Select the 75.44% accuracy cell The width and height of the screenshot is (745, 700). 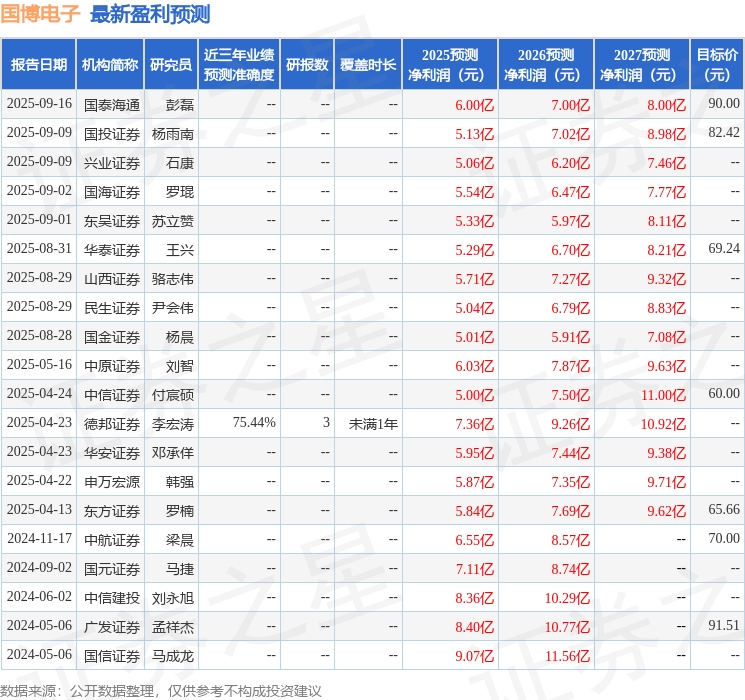[x=254, y=422]
